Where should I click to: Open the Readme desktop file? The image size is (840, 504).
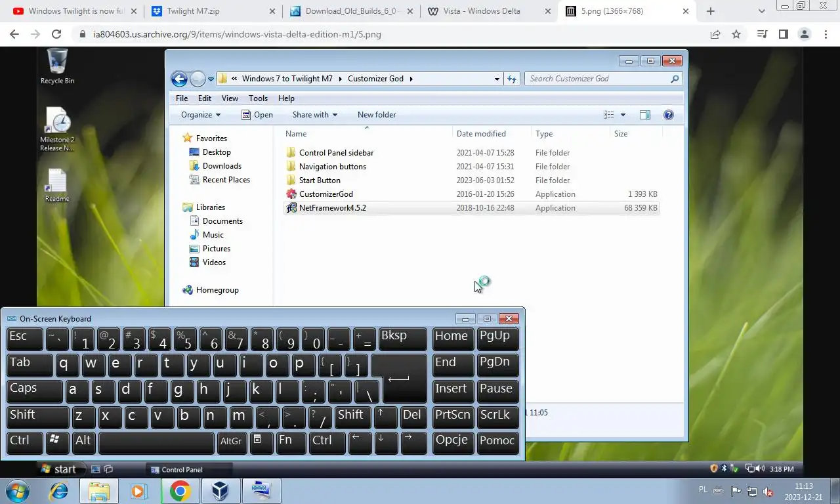click(57, 186)
